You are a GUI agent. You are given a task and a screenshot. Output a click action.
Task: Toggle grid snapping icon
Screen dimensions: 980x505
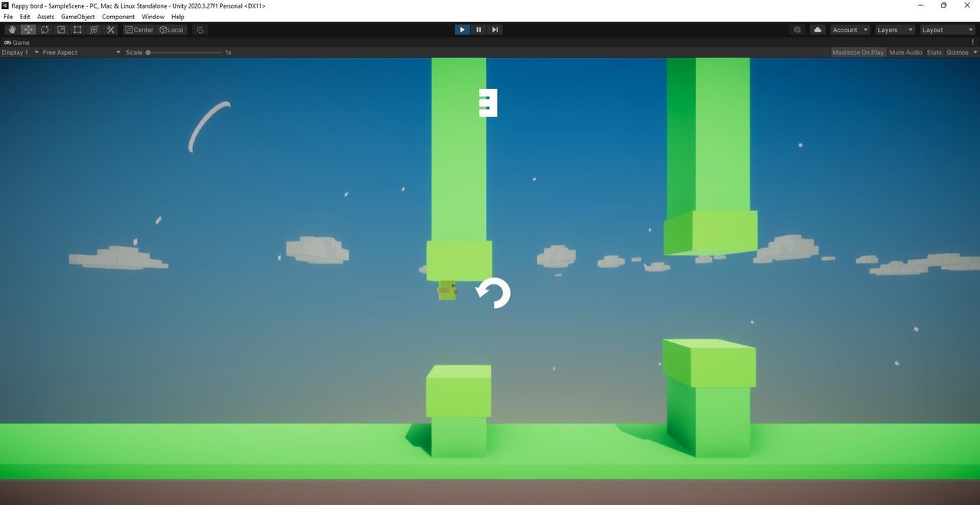(x=200, y=30)
